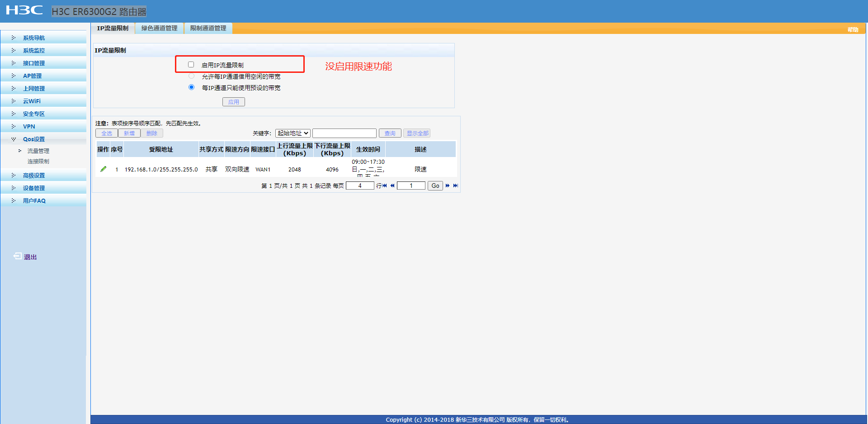Click the 显示全部 button
The width and height of the screenshot is (868, 424).
pos(417,133)
